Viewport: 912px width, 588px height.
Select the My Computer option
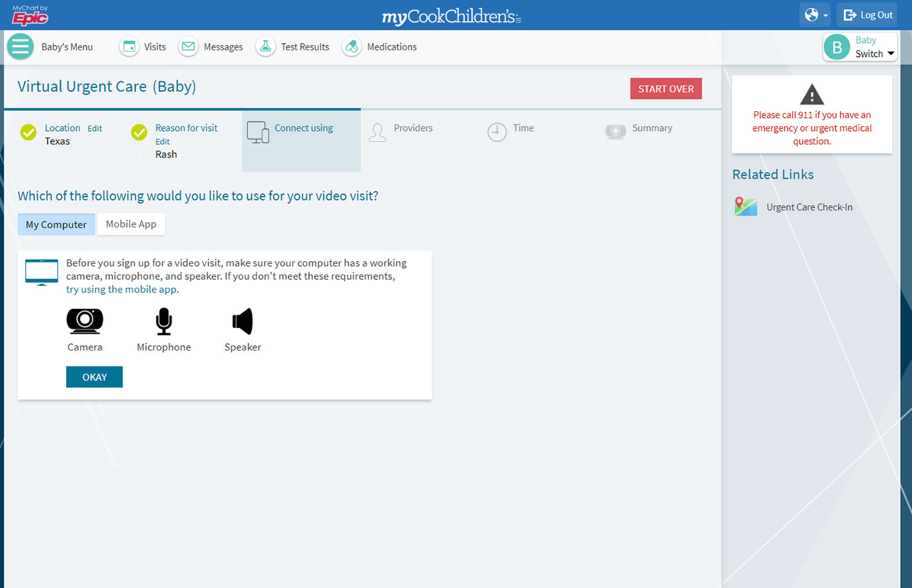(x=56, y=225)
